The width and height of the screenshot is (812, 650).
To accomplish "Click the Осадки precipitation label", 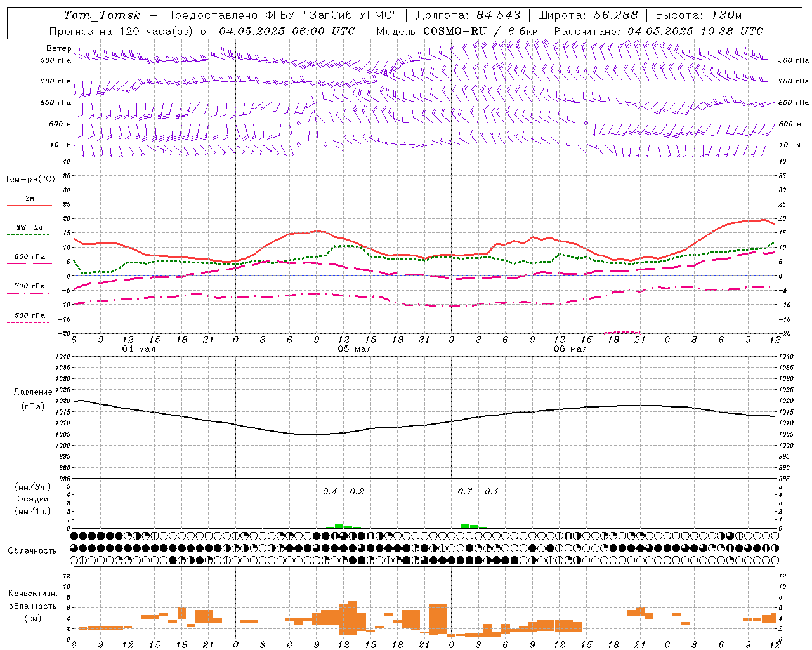I will point(33,499).
